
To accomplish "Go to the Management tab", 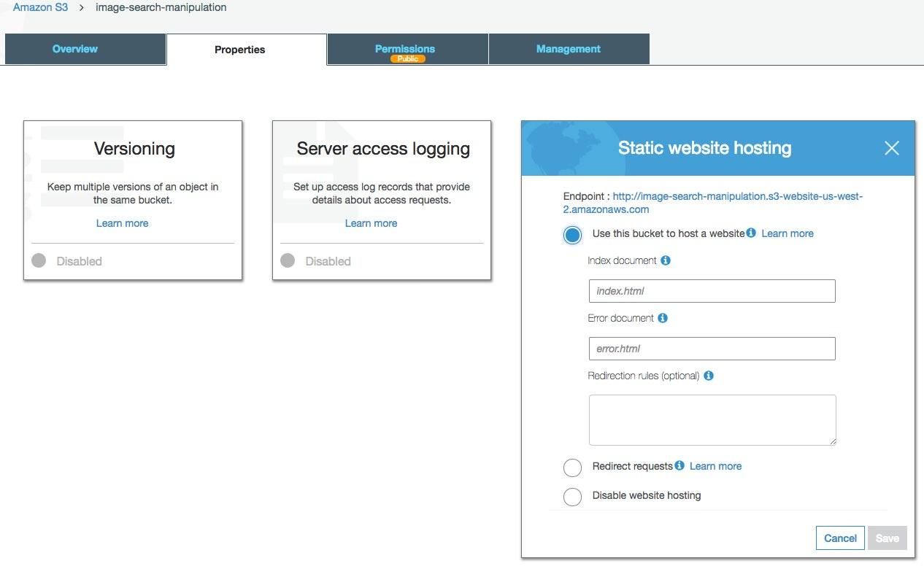I will coord(568,49).
